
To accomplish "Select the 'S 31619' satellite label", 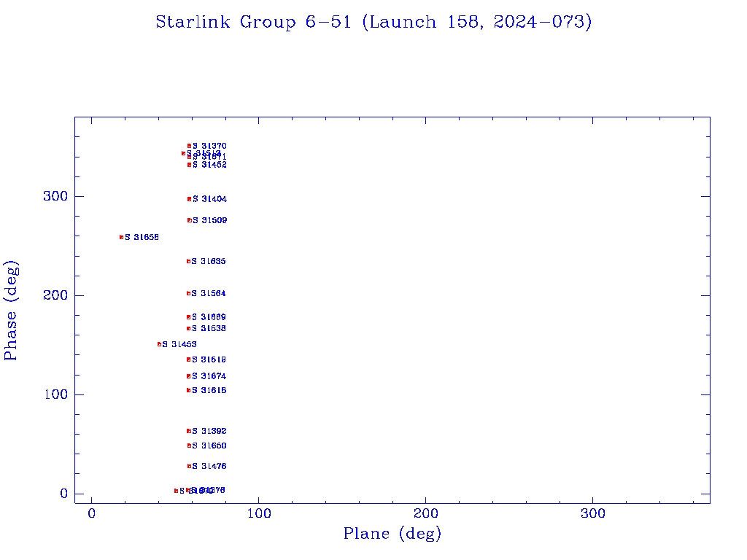I will pyautogui.click(x=209, y=359).
